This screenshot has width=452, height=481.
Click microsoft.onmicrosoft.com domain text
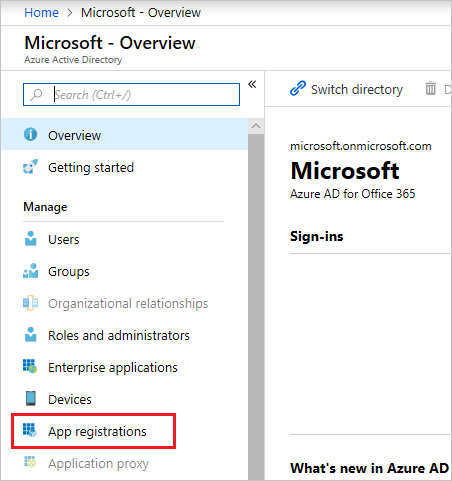click(361, 146)
